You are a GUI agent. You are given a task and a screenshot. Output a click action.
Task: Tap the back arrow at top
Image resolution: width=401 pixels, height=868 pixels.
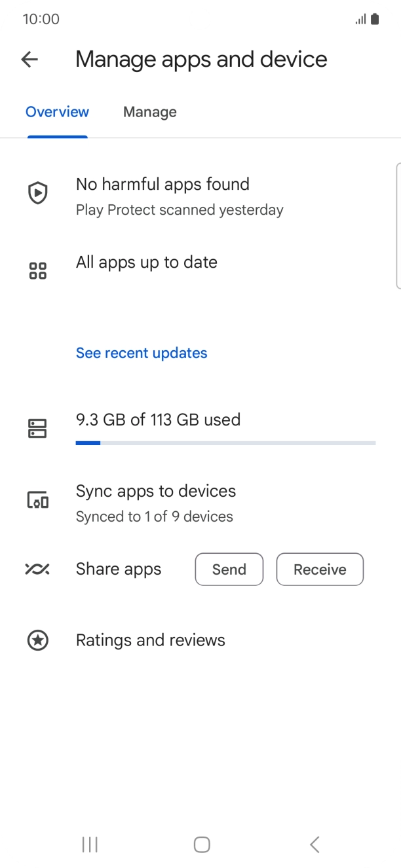click(x=29, y=60)
